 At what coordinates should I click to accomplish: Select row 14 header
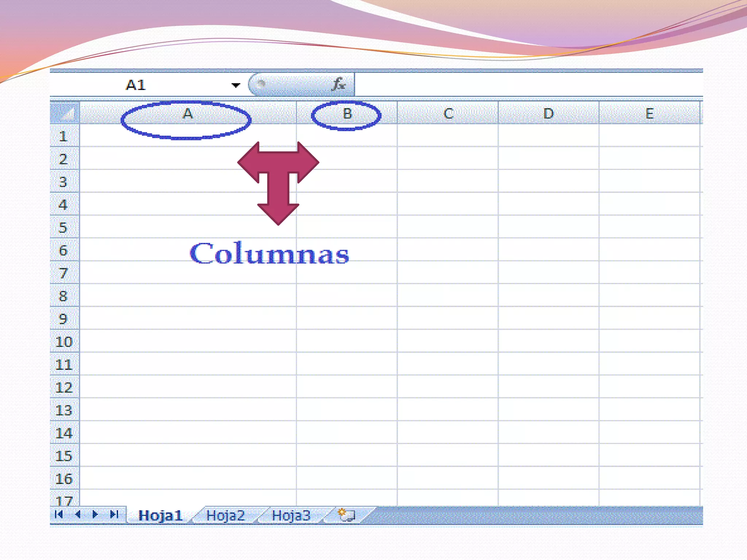point(64,432)
